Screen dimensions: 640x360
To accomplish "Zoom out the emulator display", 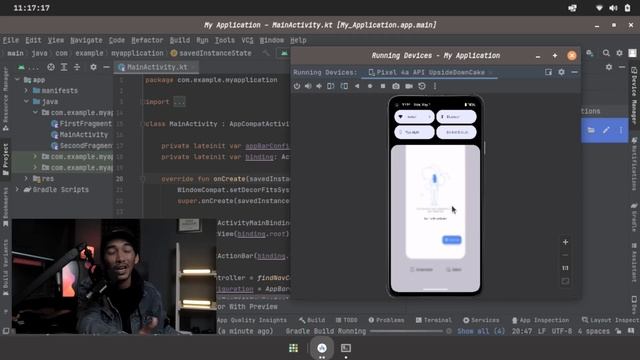I will coord(565,255).
